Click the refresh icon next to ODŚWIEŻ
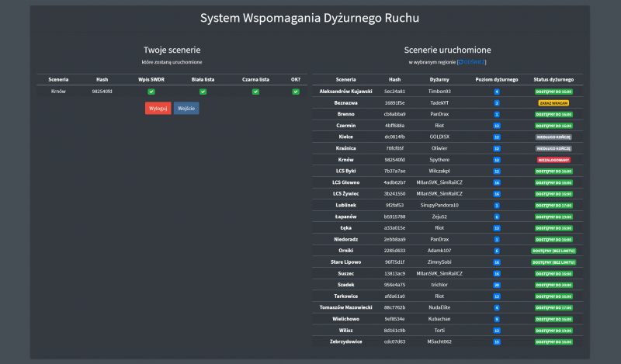The height and width of the screenshot is (364, 621). 460,61
